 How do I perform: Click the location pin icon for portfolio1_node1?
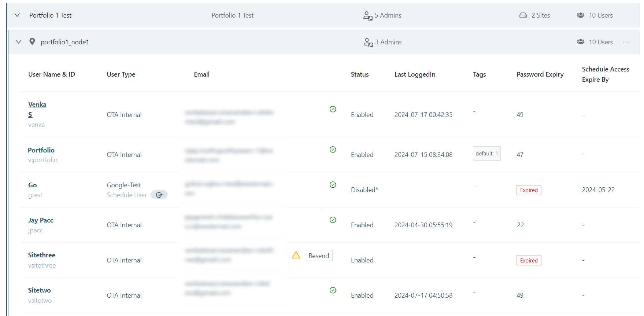pos(32,42)
